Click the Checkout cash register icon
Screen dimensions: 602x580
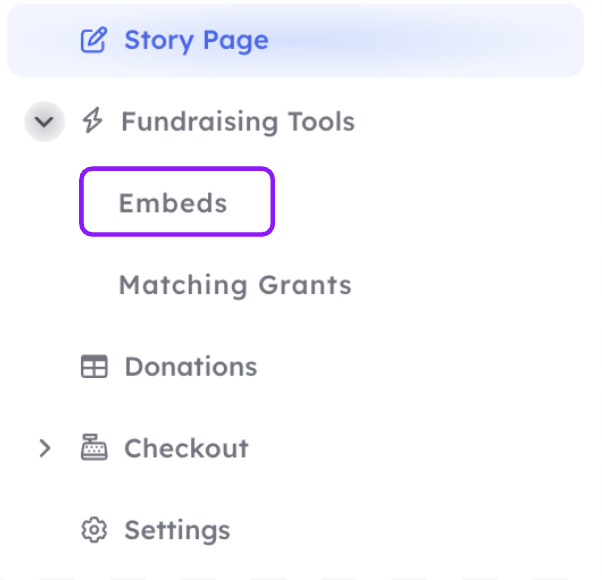tap(94, 447)
